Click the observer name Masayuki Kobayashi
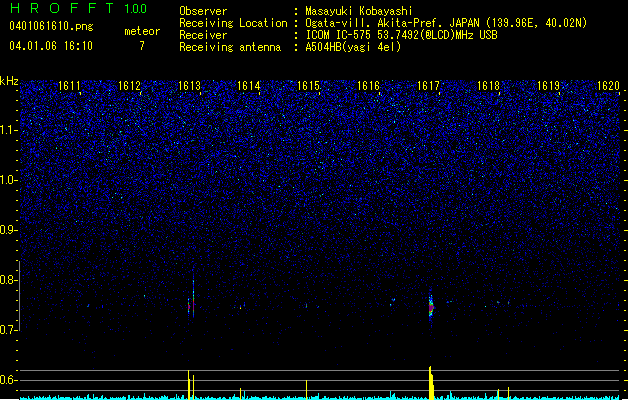Screen dimensions: 629x400 359,11
